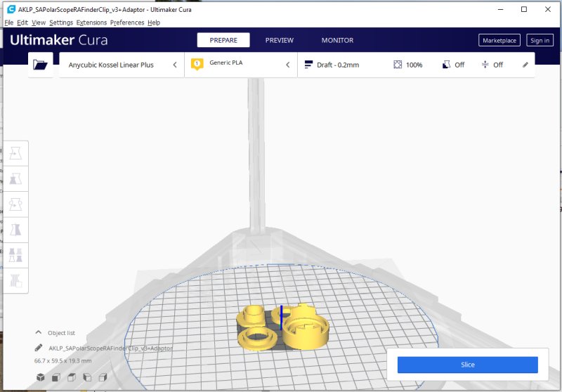Click the Cura logo in title bar
The width and height of the screenshot is (562, 392).
(11, 9)
